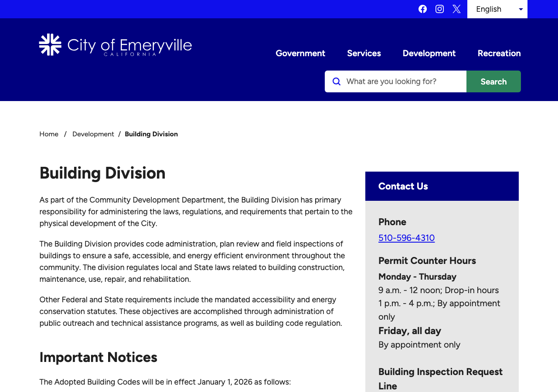Open the Instagram social icon

[439, 9]
